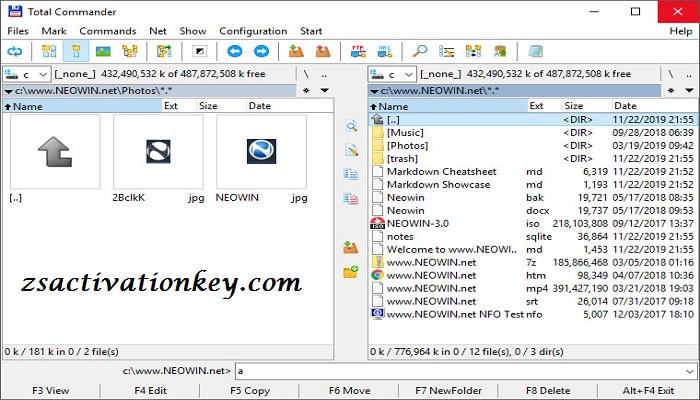Click the Refresh (reread source) toolbar icon
Viewport: 700px width, 400px height.
tap(15, 51)
